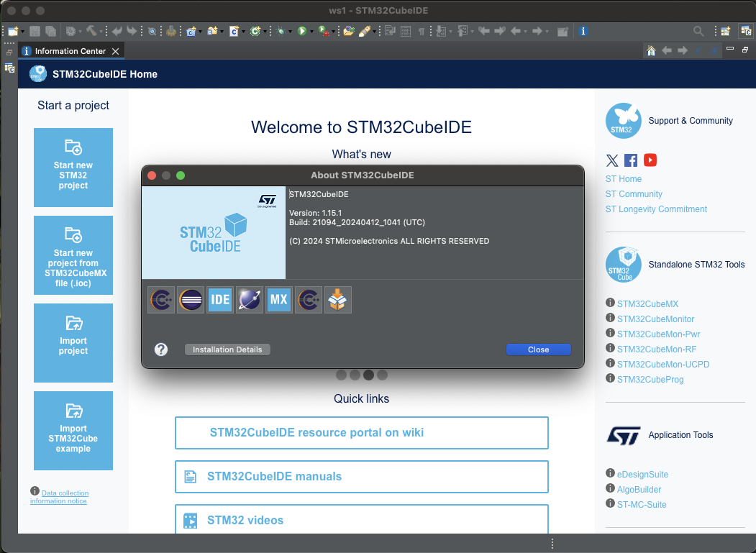
Task: Open the eDesignSuite link
Action: [642, 475]
